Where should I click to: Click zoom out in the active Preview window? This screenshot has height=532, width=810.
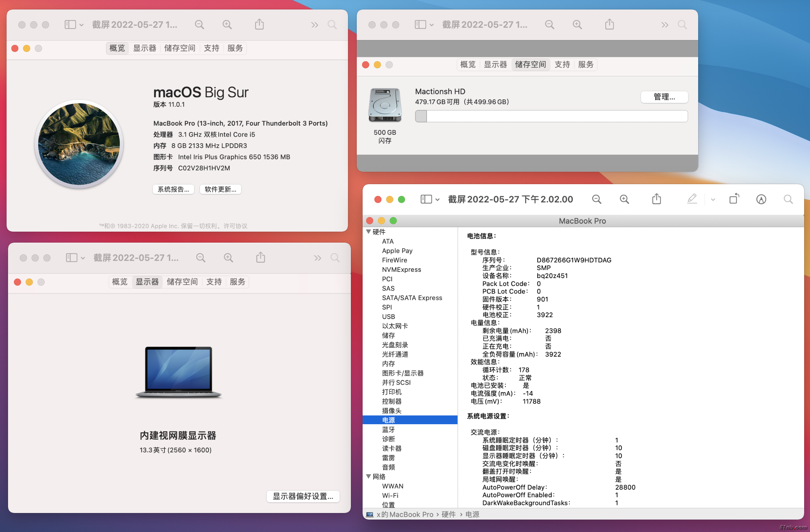point(597,199)
